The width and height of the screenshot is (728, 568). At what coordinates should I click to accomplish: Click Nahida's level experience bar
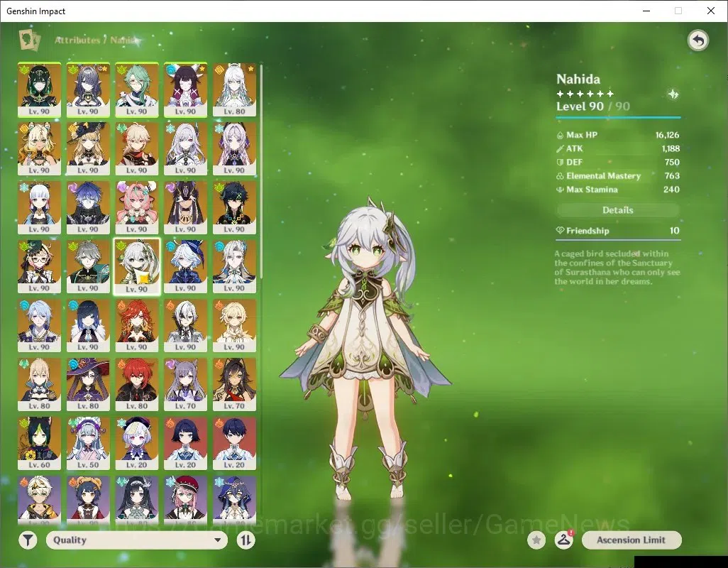(x=618, y=117)
